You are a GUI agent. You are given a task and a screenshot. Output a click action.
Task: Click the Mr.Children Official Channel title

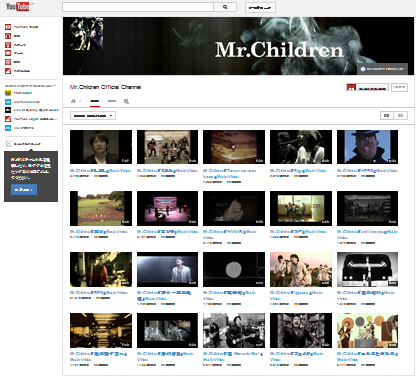click(x=105, y=87)
